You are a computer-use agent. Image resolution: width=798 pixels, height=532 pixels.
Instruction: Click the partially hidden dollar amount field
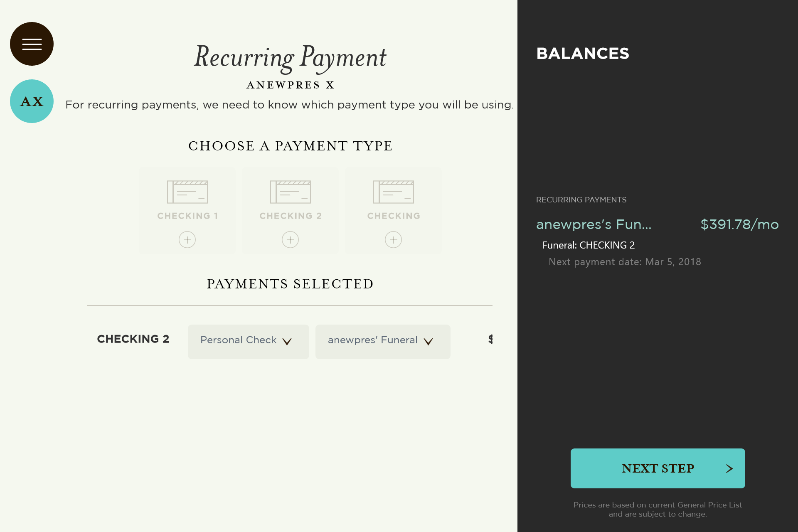pos(490,339)
